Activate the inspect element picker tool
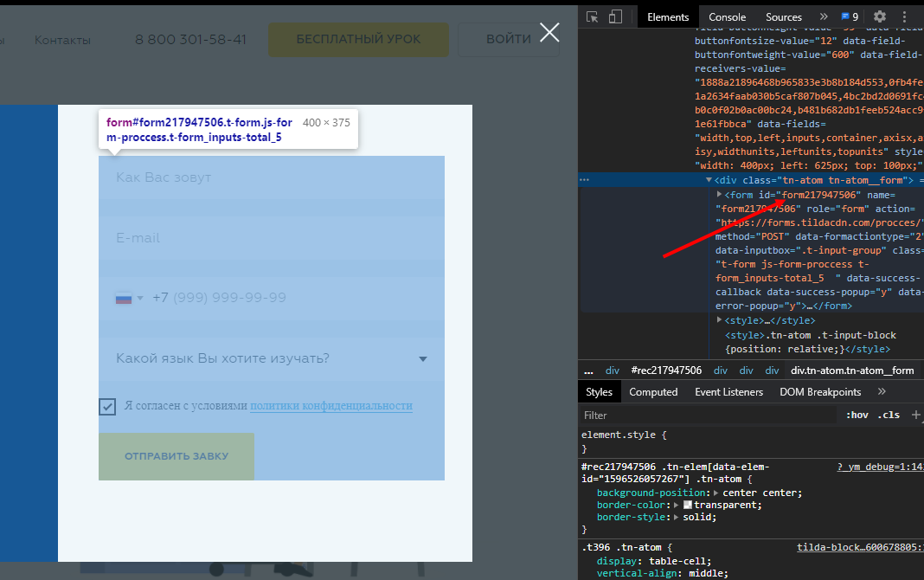Image resolution: width=924 pixels, height=580 pixels. 593,16
